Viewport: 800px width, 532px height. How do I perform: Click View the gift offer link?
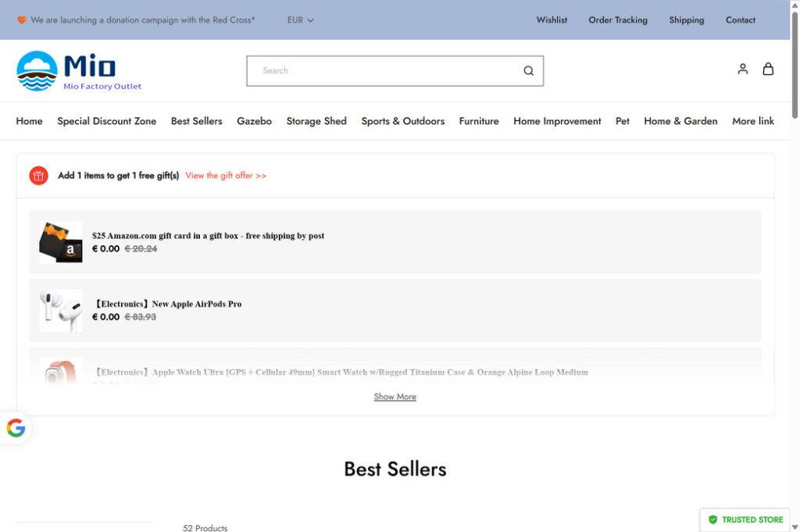226,176
